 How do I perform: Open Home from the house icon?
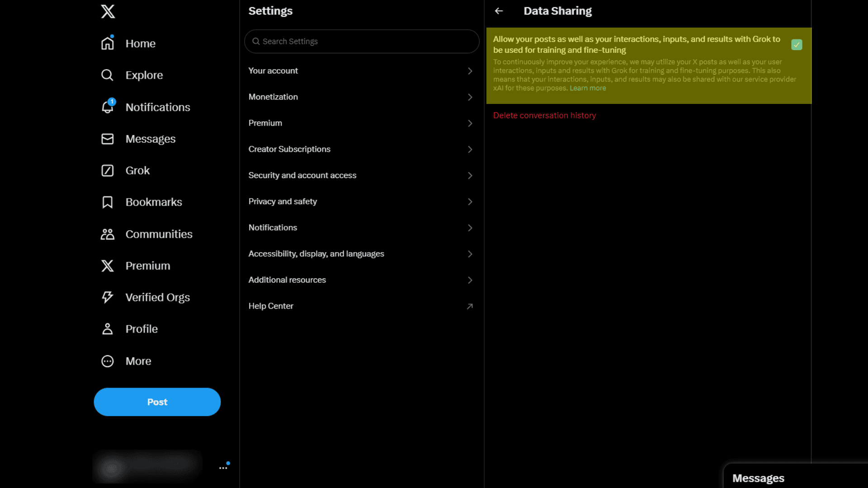[x=108, y=43]
